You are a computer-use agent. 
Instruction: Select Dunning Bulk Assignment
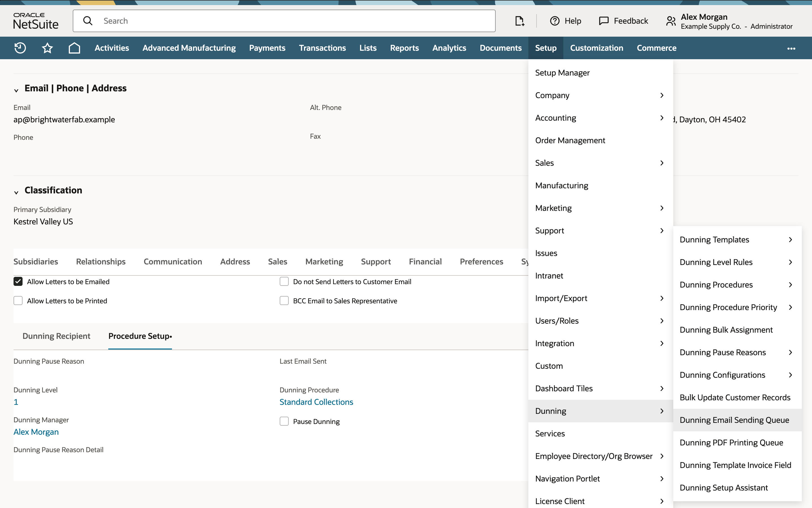point(737,330)
